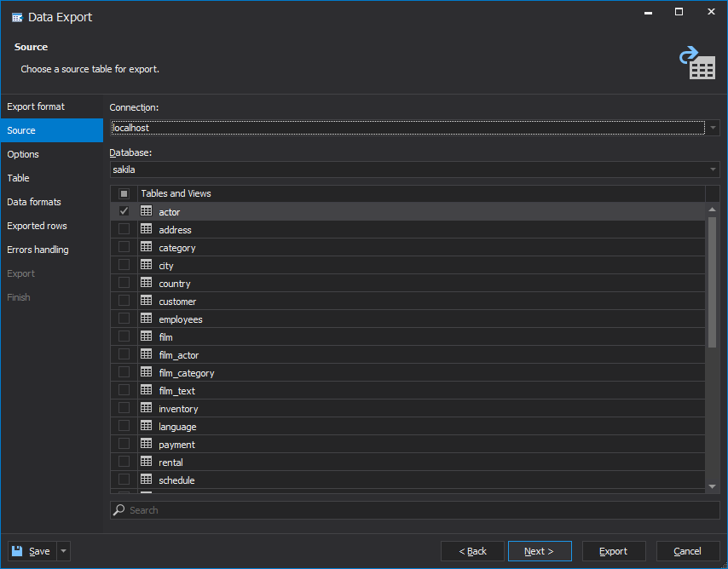Click the Next button

pos(540,551)
